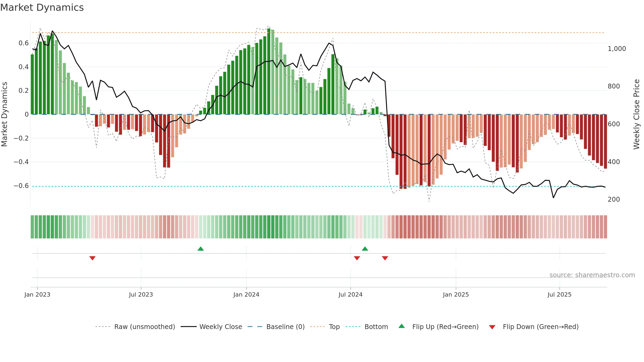
Task: Click the red flip-down marker near Apr 2023
Action: click(92, 258)
